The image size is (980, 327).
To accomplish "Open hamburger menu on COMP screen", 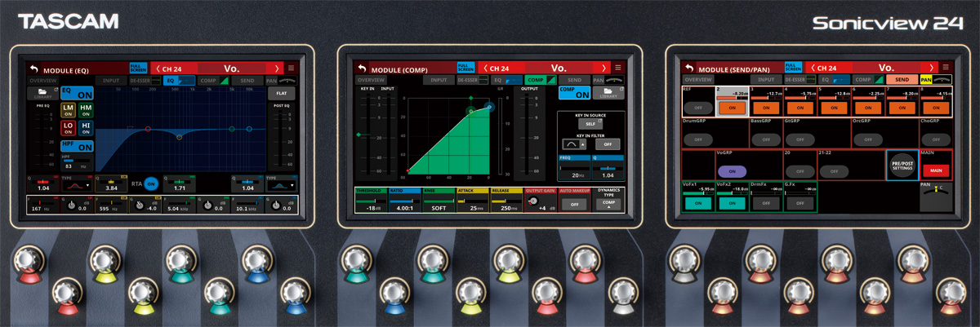I will 618,68.
